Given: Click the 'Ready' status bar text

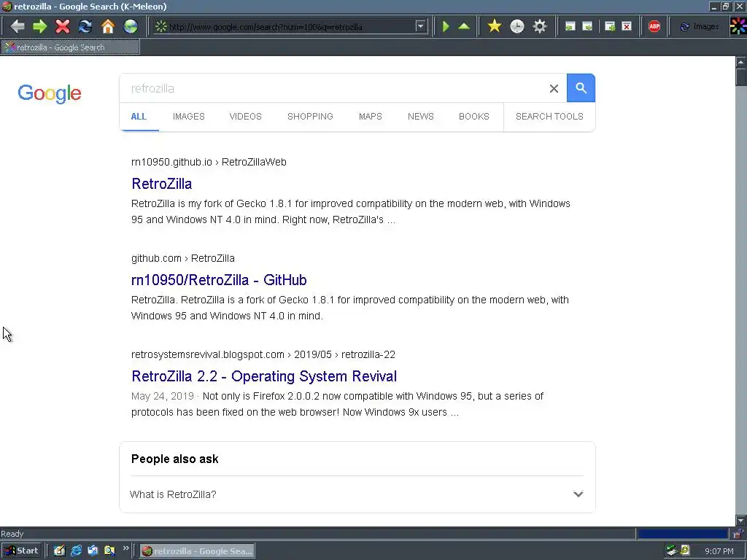Looking at the screenshot, I should (x=12, y=534).
